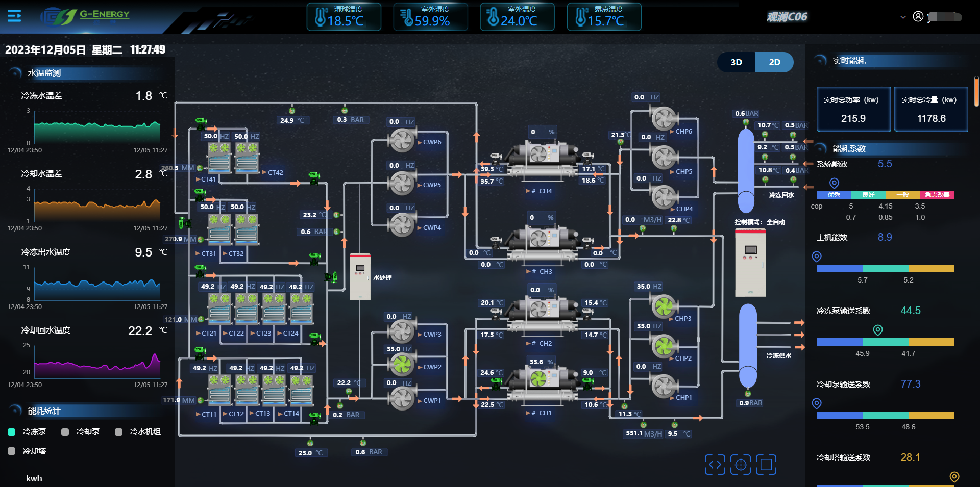
Task: Click the code brackets view icon
Action: (715, 465)
